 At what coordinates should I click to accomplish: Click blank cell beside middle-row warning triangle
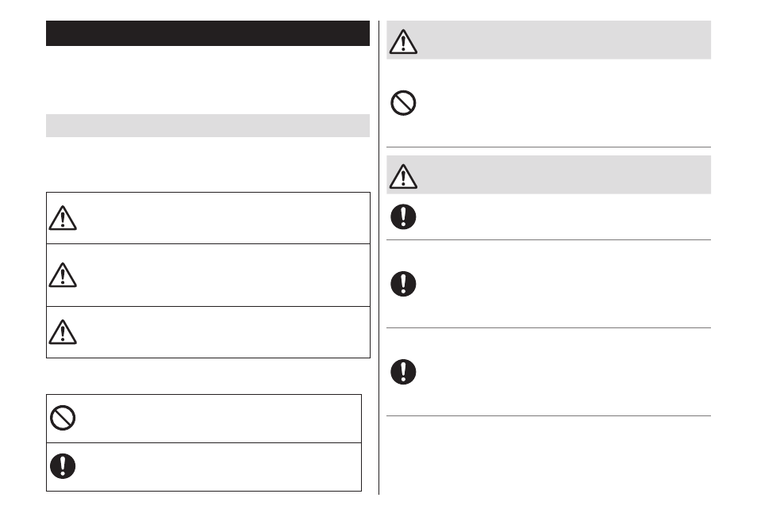tap(225, 275)
